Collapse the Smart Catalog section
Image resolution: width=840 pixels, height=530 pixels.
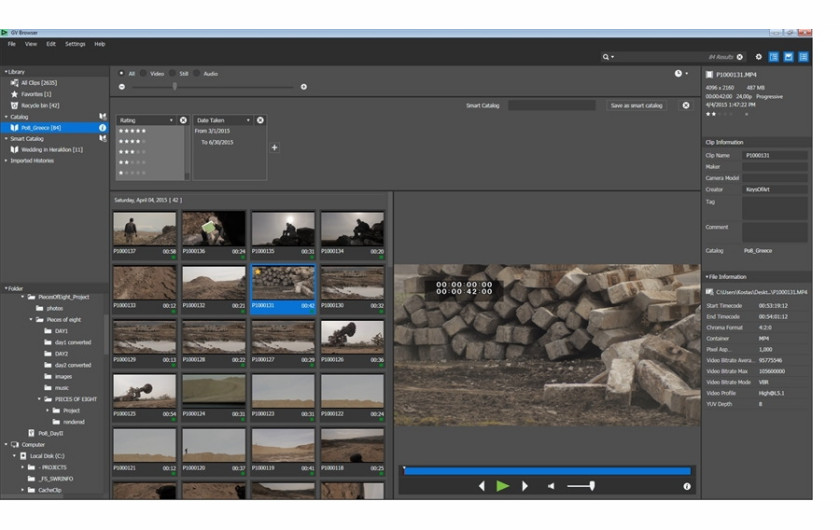tap(6, 138)
